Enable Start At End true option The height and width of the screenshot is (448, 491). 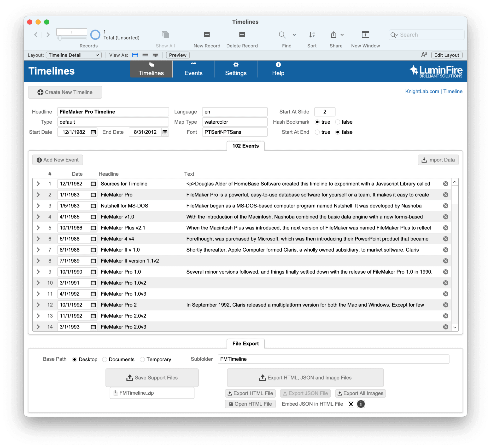click(x=317, y=132)
